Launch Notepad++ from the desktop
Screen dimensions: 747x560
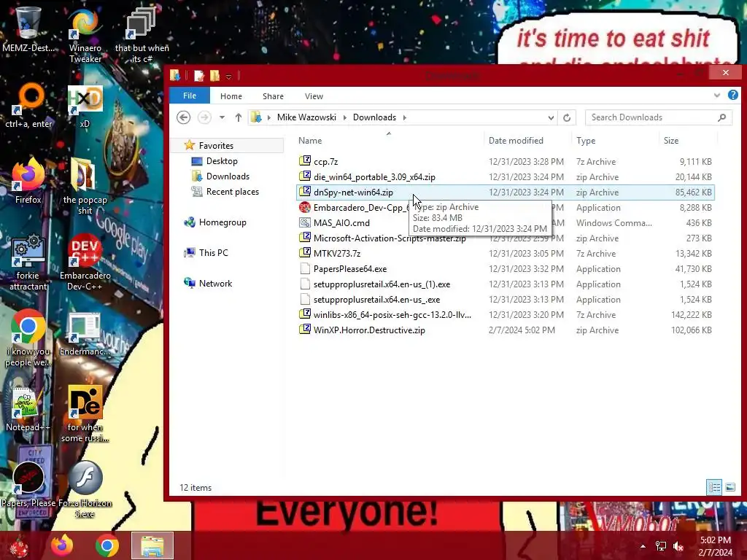coord(28,408)
